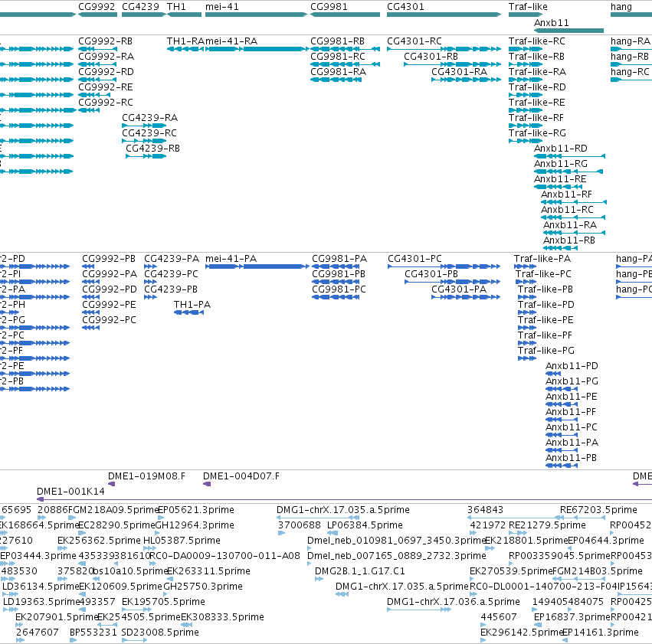
Task: Select protein CG9992-PB
Action: coord(109,258)
